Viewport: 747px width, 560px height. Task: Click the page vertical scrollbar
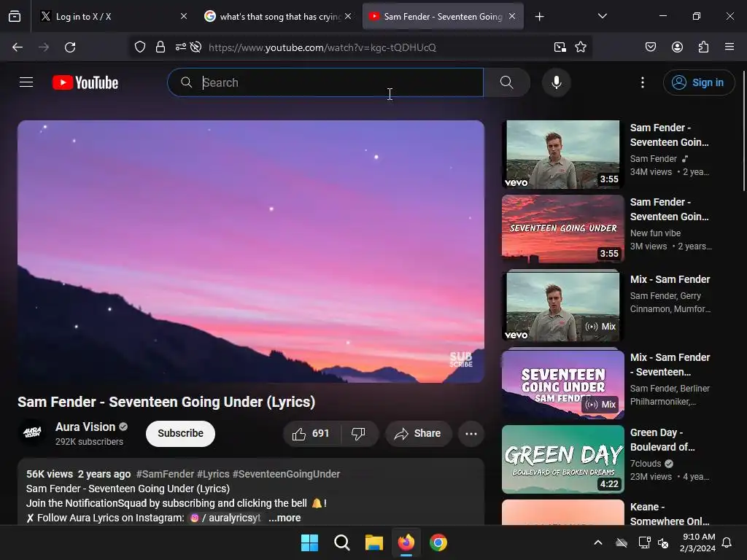tap(743, 131)
